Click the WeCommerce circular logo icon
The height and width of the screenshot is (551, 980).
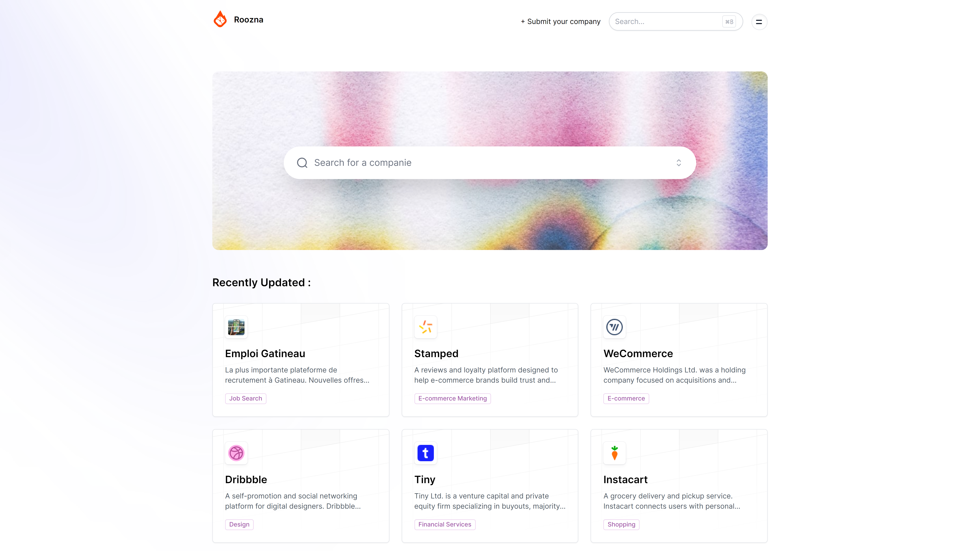click(x=614, y=327)
